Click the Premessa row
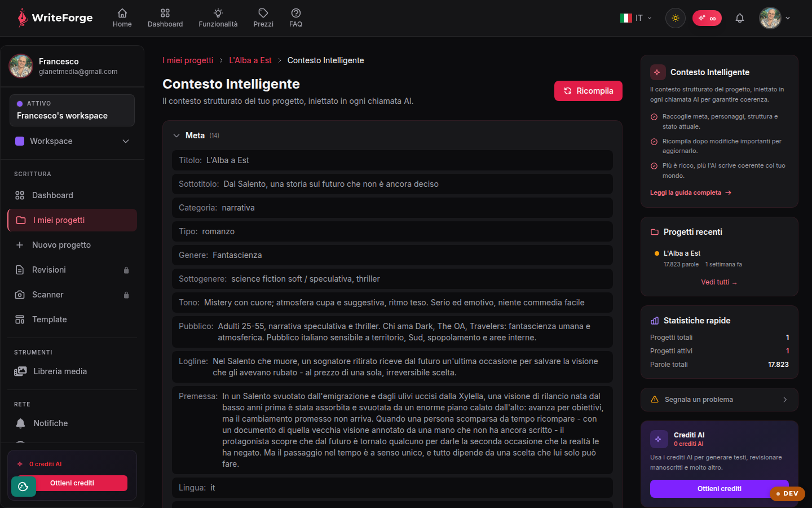 (x=392, y=430)
